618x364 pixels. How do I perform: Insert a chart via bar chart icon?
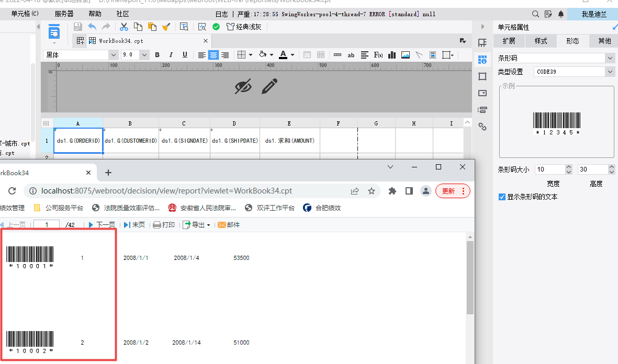(x=392, y=55)
